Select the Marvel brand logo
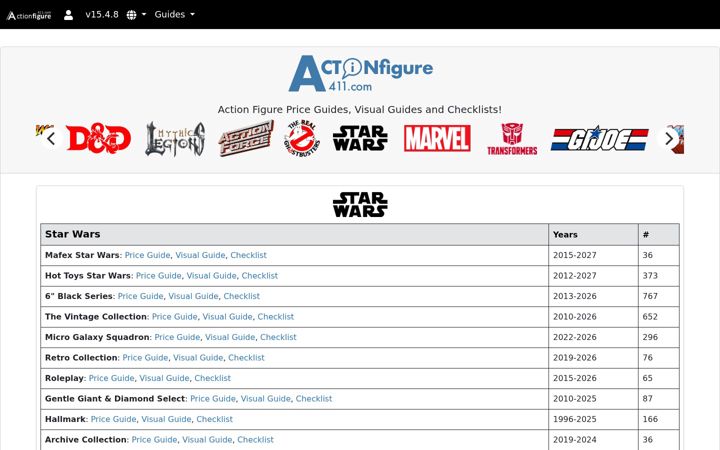 [x=437, y=139]
